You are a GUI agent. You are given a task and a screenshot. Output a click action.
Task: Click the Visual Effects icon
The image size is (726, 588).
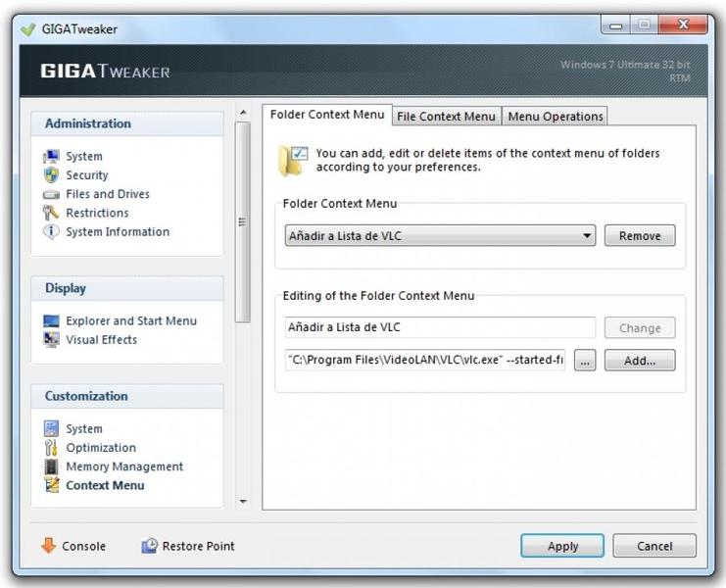51,340
